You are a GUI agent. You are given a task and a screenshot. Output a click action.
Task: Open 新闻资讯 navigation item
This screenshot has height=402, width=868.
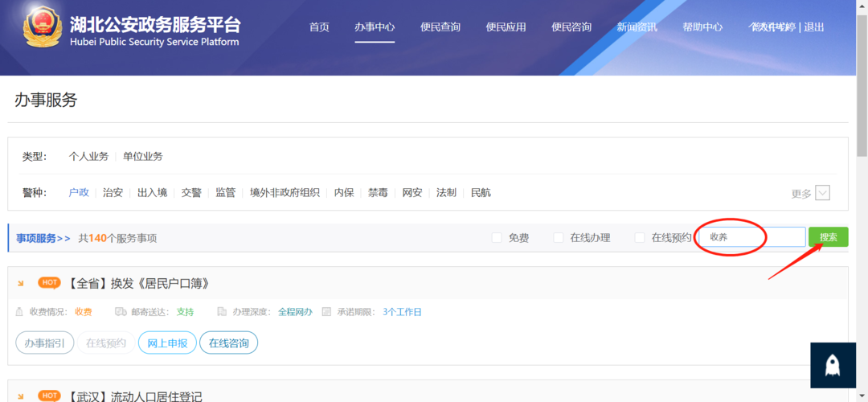(637, 27)
